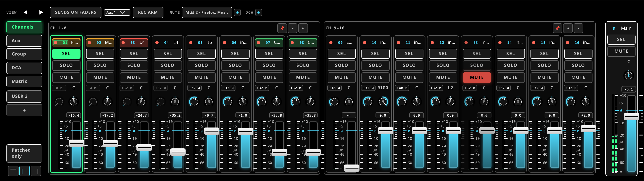The height and width of the screenshot is (181, 644).
Task: Mute channel 07
Action: point(269,77)
